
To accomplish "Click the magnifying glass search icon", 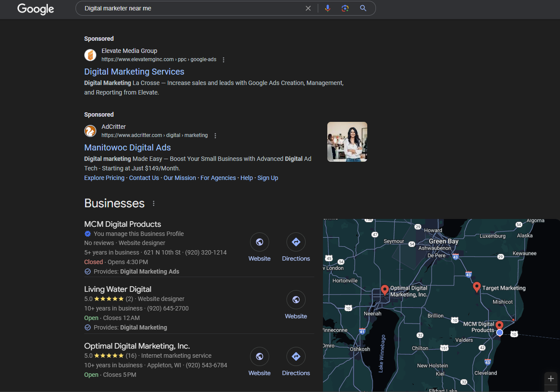I will pos(363,8).
